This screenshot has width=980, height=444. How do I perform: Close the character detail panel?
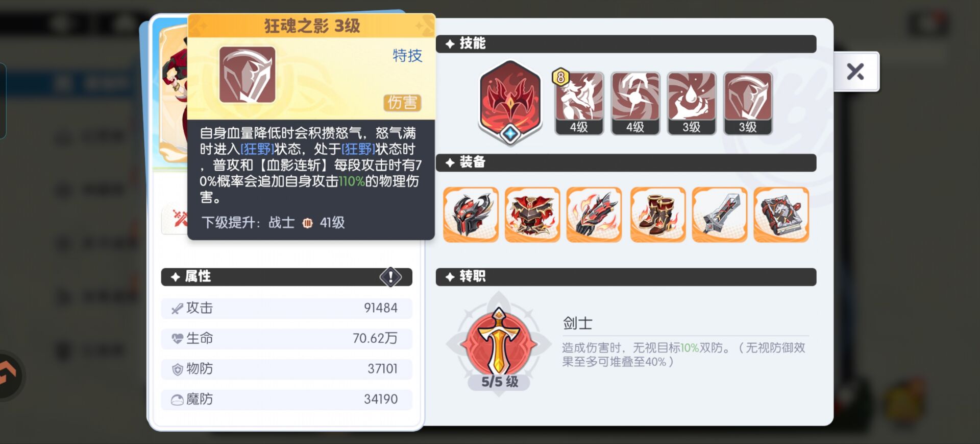(x=855, y=72)
